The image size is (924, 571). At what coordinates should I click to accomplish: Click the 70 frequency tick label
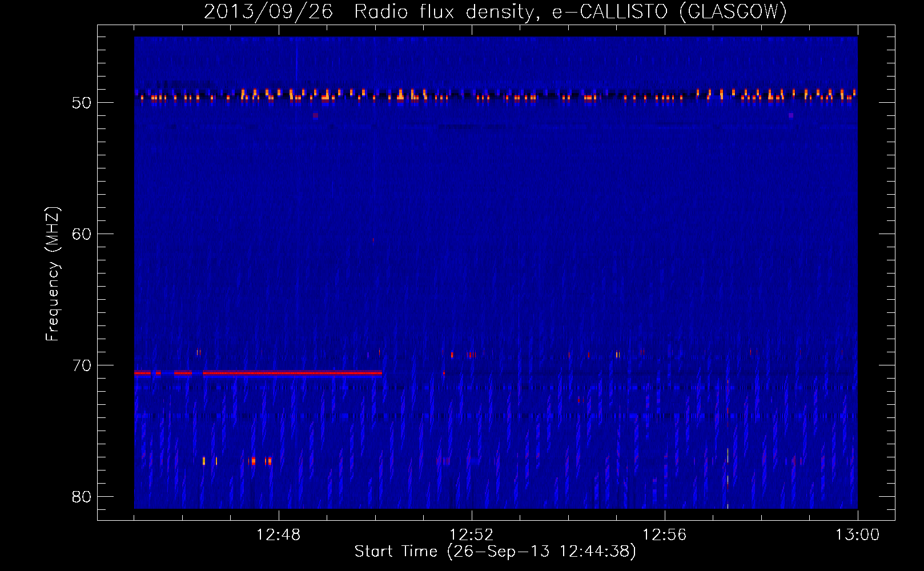(82, 365)
